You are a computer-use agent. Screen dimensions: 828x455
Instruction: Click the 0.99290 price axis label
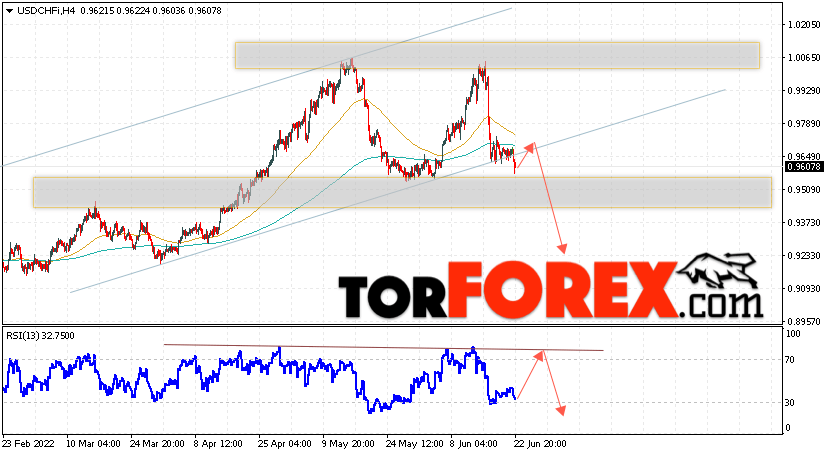804,91
